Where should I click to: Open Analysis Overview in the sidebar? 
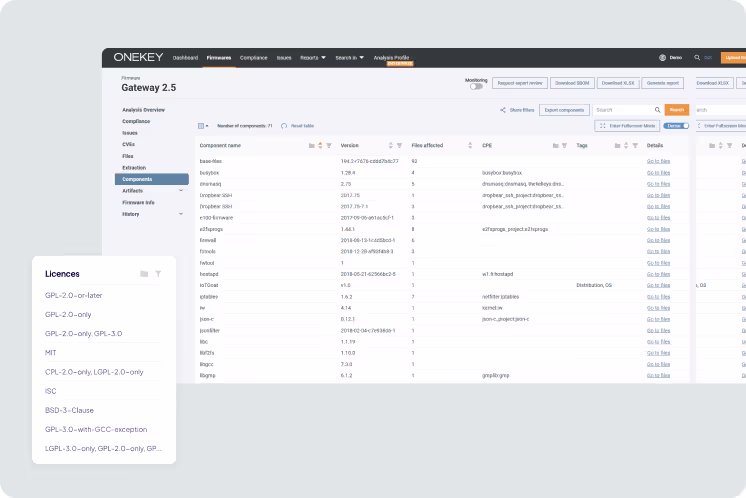pyautogui.click(x=143, y=109)
